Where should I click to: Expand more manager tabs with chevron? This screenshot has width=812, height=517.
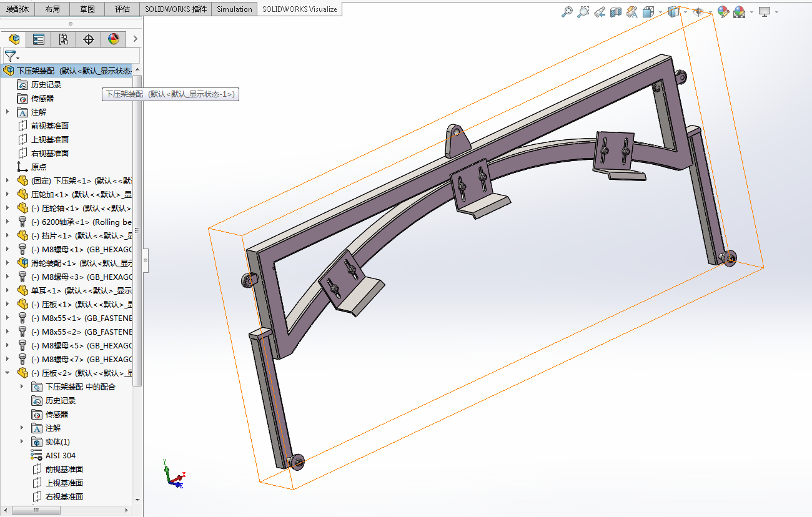coord(136,39)
